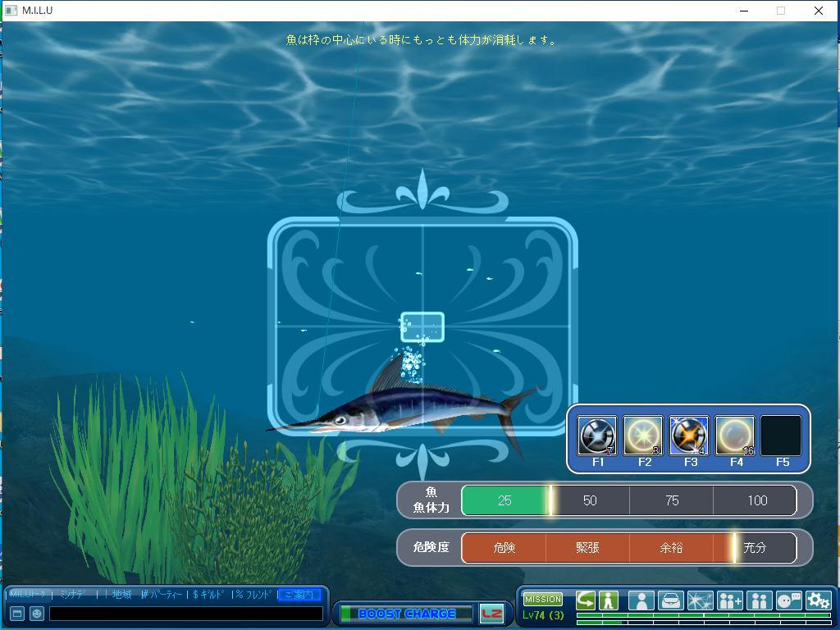Open the MISSION panel

543,599
